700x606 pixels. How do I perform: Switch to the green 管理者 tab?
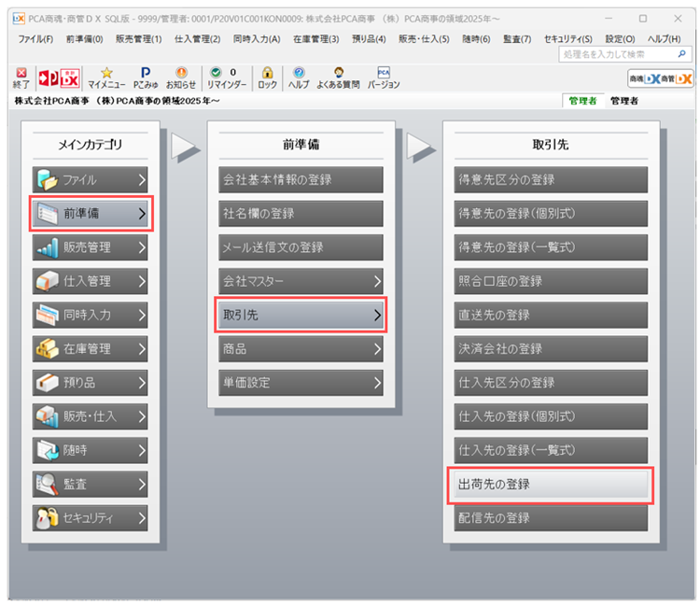tap(582, 100)
